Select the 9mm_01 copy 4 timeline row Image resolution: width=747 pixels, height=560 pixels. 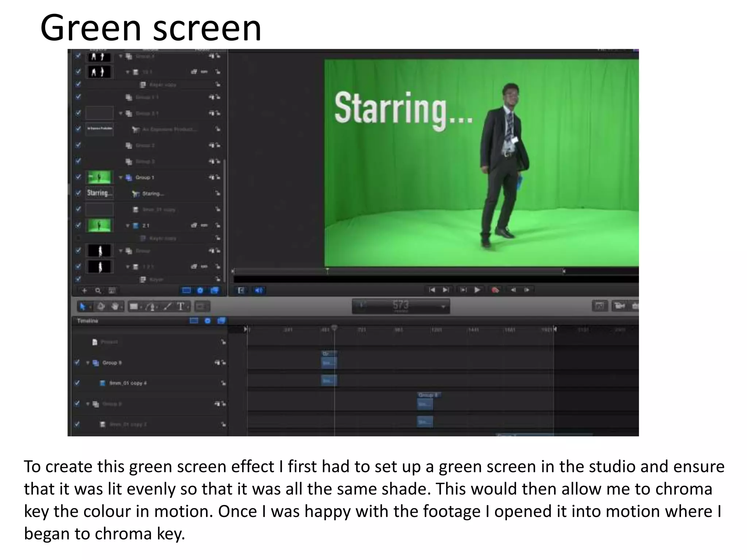click(x=128, y=383)
